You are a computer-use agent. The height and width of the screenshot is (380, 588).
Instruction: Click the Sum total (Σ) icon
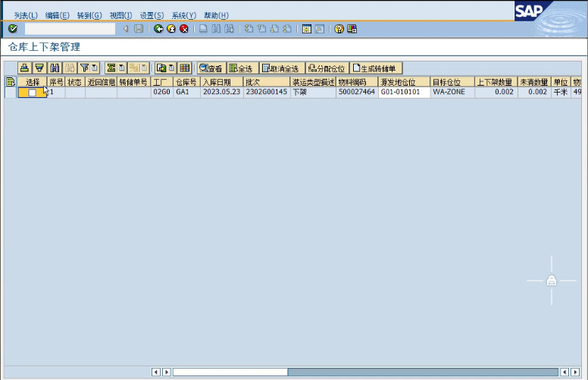[111, 68]
